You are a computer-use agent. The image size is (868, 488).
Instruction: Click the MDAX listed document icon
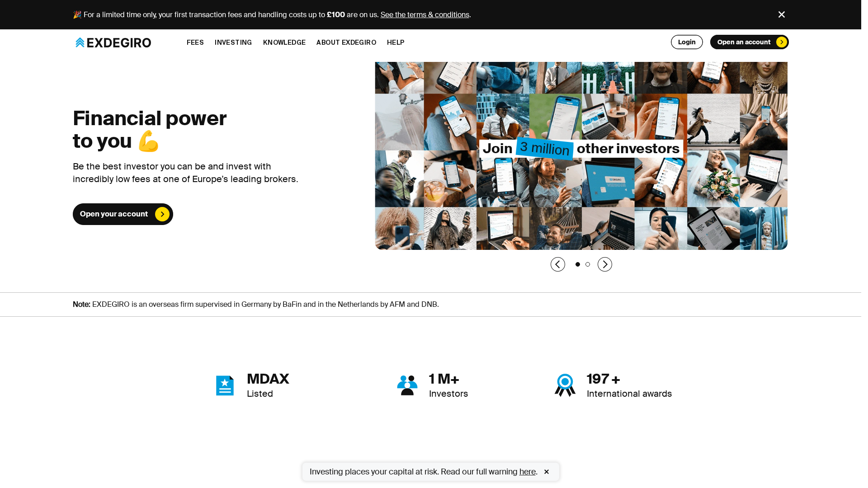point(225,385)
